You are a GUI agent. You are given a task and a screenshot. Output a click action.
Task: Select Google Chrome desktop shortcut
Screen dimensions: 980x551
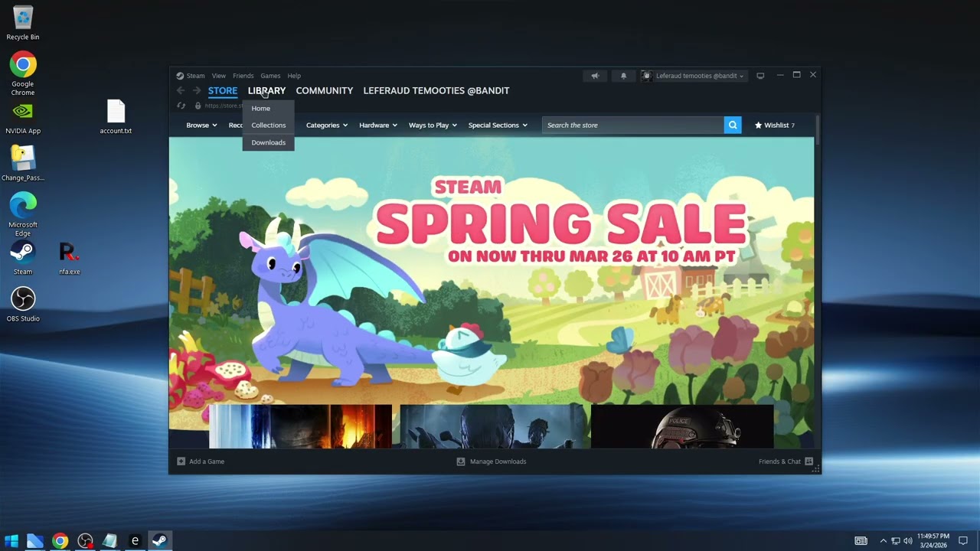23,73
